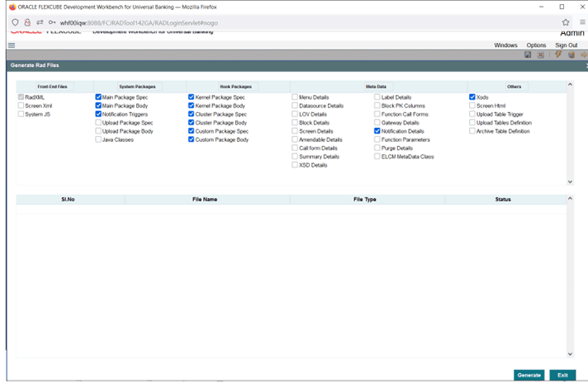
Task: Click the File Name column header
Action: 205,200
